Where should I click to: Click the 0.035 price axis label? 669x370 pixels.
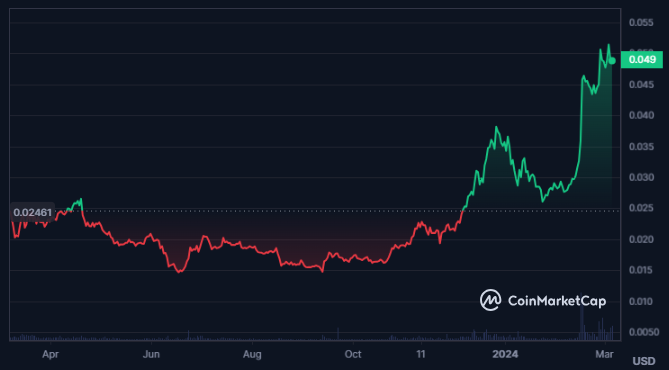click(641, 147)
